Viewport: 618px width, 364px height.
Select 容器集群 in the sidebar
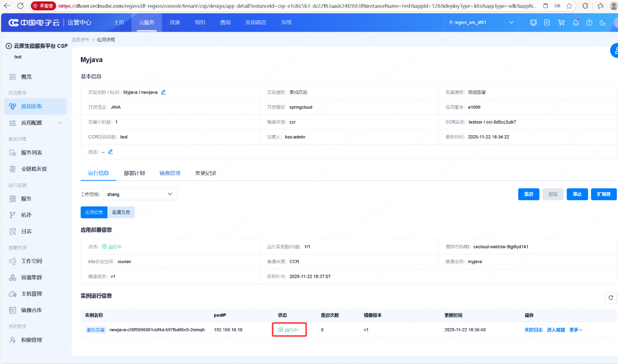(x=32, y=277)
